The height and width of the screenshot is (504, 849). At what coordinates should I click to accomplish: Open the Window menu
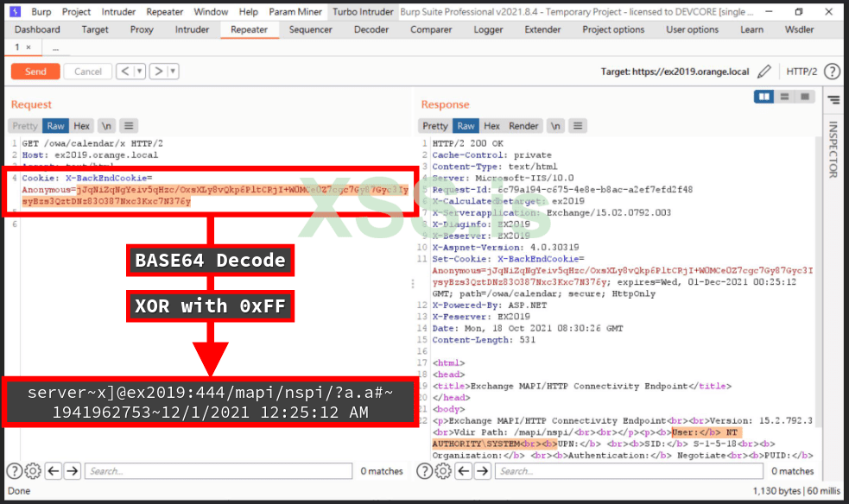[211, 11]
